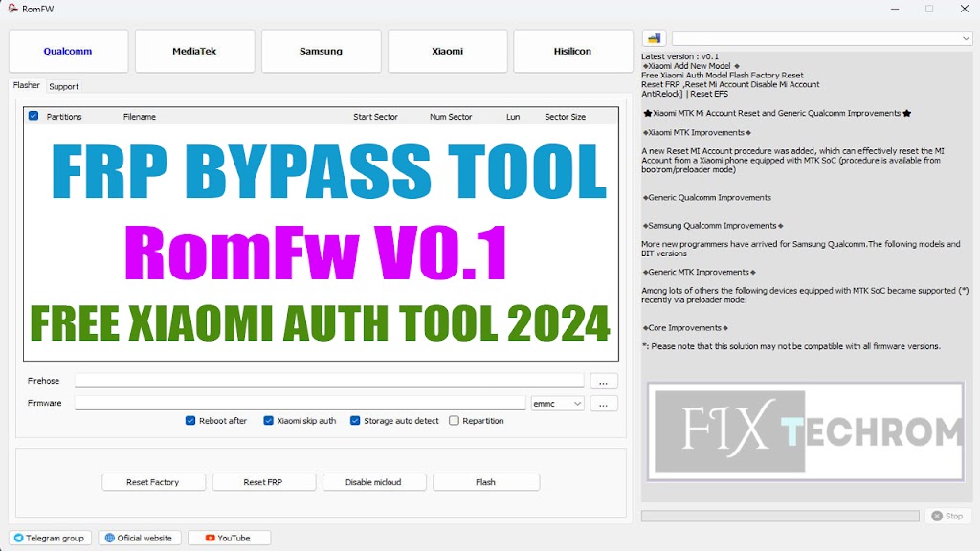The width and height of the screenshot is (980, 551).
Task: Click the Sector Size column header
Action: [x=565, y=117]
